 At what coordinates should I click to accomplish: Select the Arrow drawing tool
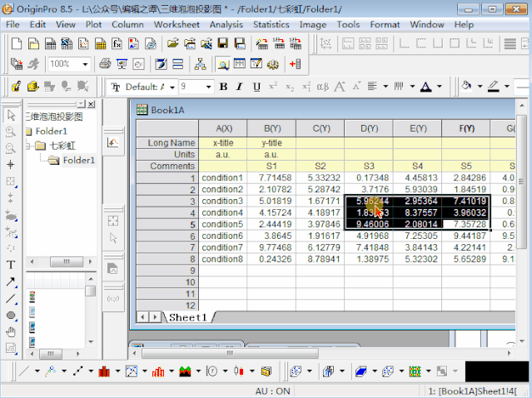coord(11,281)
